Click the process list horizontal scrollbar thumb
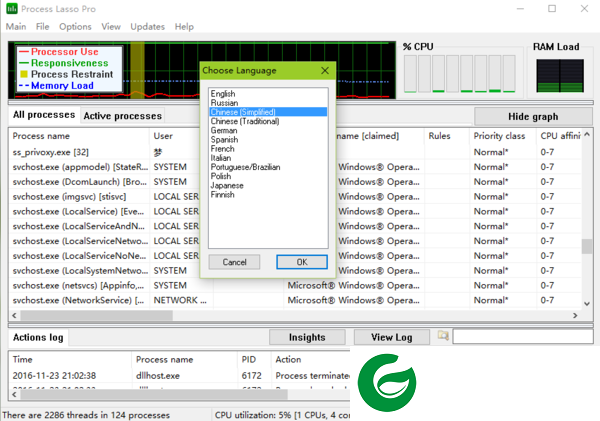 click(96, 315)
